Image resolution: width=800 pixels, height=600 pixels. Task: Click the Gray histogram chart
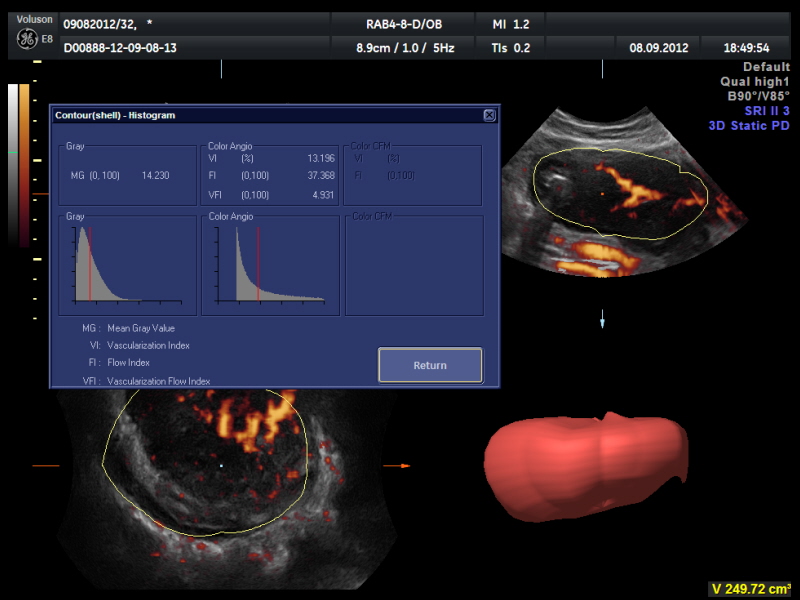pos(128,265)
